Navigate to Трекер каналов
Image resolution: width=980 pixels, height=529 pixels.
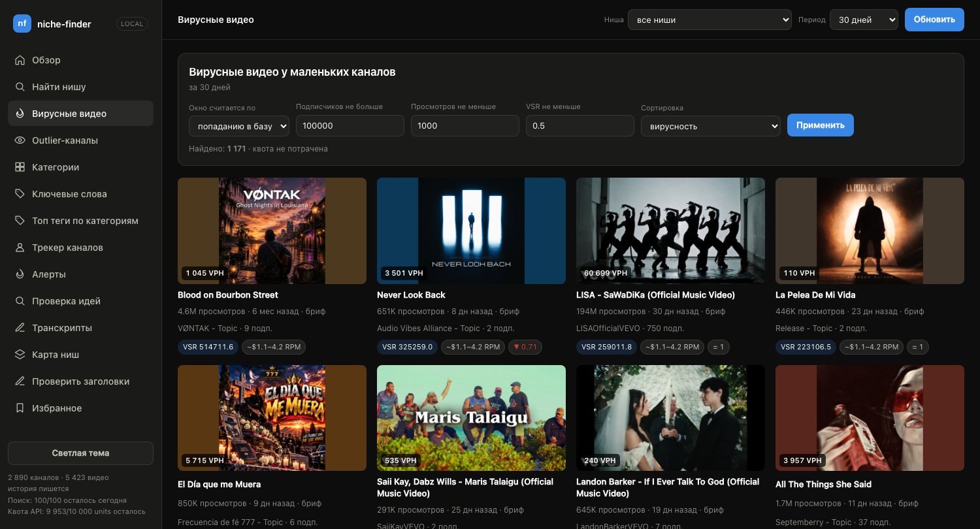(80, 248)
